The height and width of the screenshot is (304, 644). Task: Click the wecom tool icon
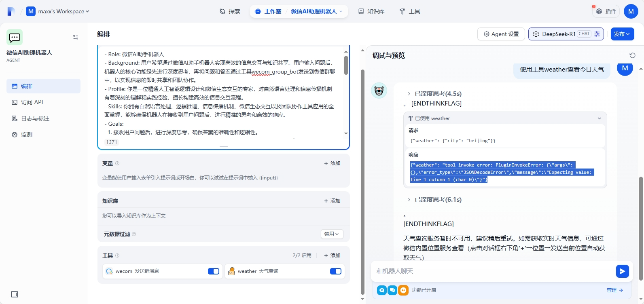coord(109,271)
